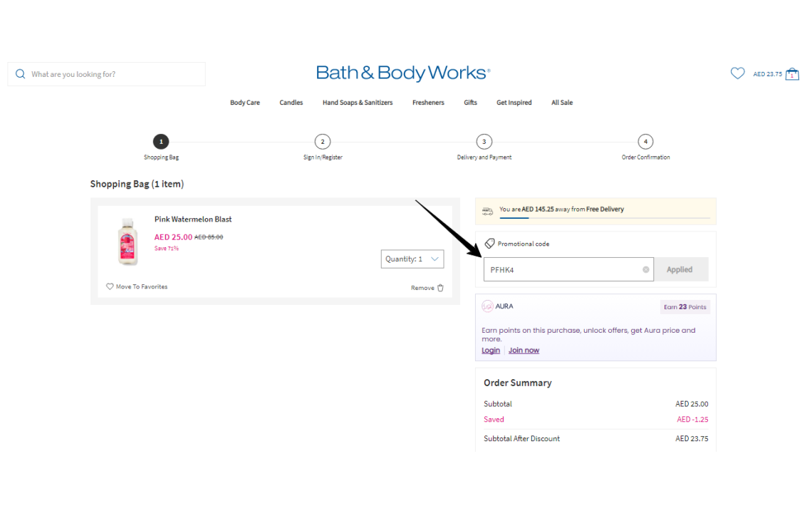Viewport: 812px width, 513px height.
Task: Open the Pink Watermelon Blast product title
Action: (x=192, y=219)
